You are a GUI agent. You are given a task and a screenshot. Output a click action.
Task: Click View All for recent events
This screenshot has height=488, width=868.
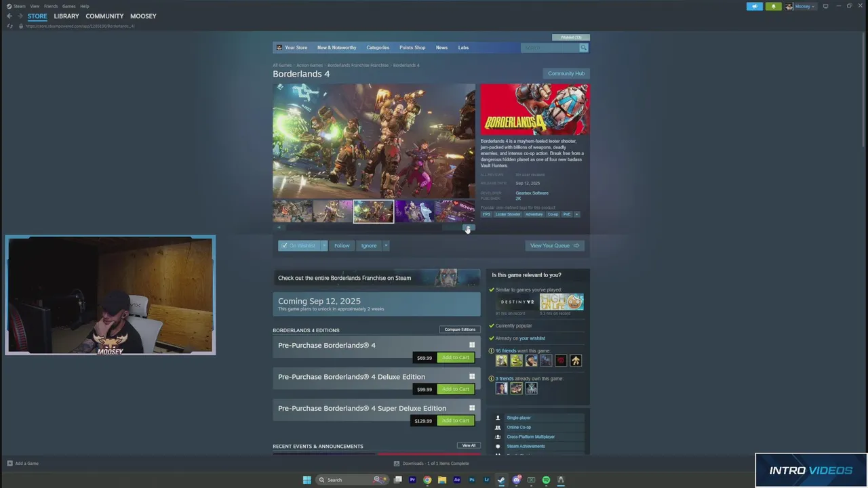point(469,446)
